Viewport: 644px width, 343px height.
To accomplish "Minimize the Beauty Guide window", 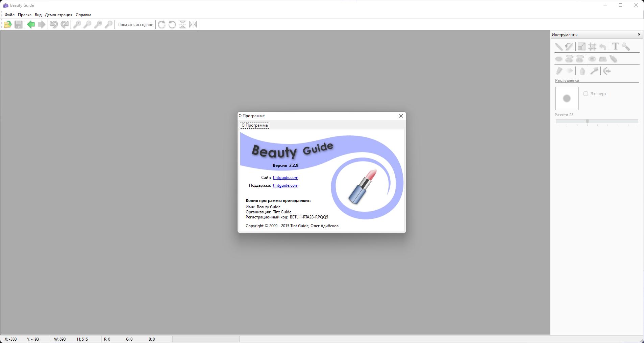I will (x=605, y=5).
